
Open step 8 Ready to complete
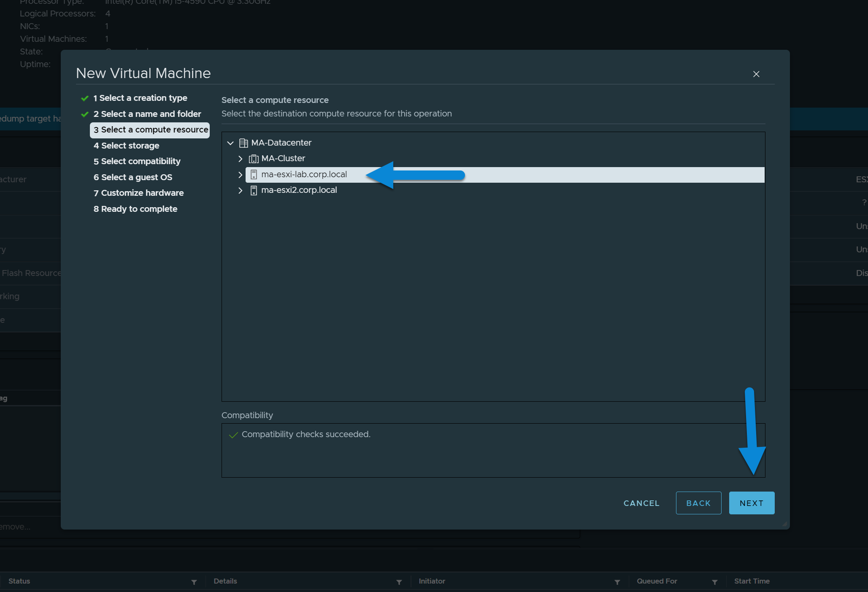135,209
